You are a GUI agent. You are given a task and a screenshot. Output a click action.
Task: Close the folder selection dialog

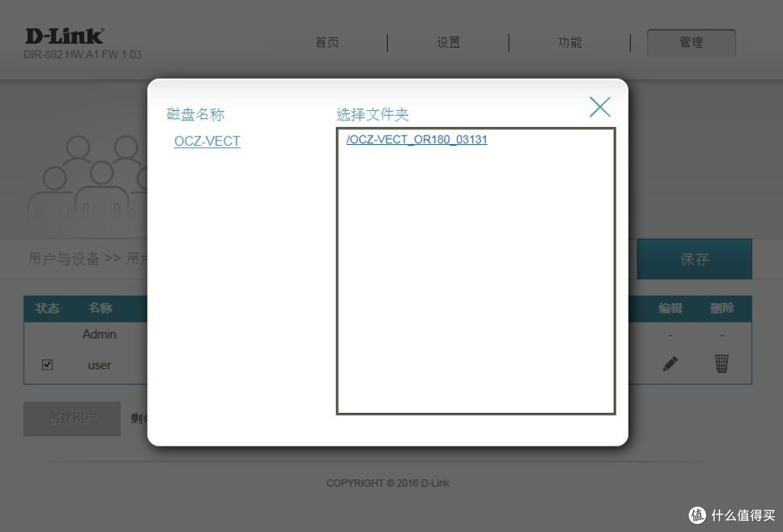(x=600, y=107)
